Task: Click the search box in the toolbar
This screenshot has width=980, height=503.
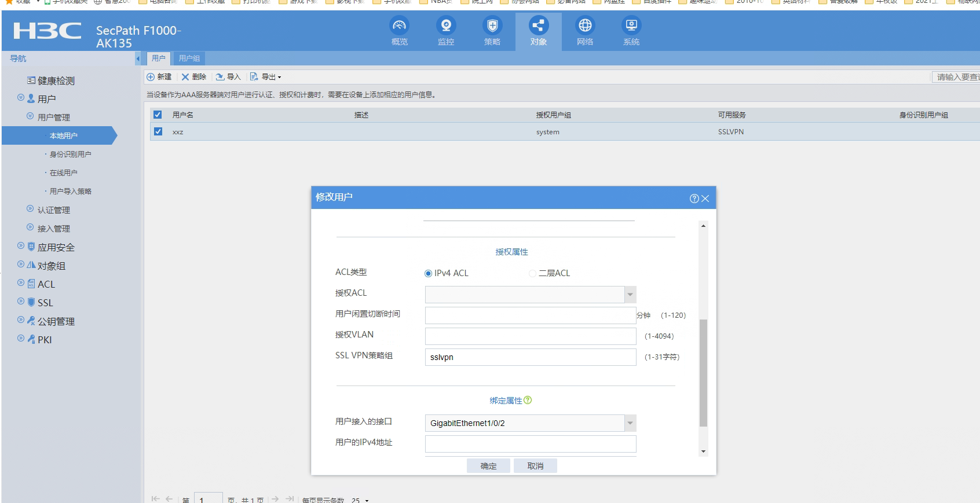Action: [956, 77]
